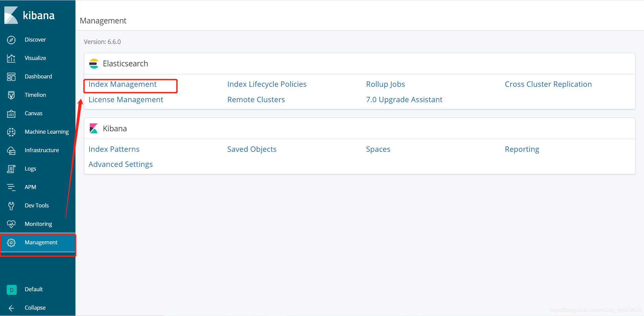The width and height of the screenshot is (644, 316).
Task: Click the Management gear icon
Action: point(11,243)
